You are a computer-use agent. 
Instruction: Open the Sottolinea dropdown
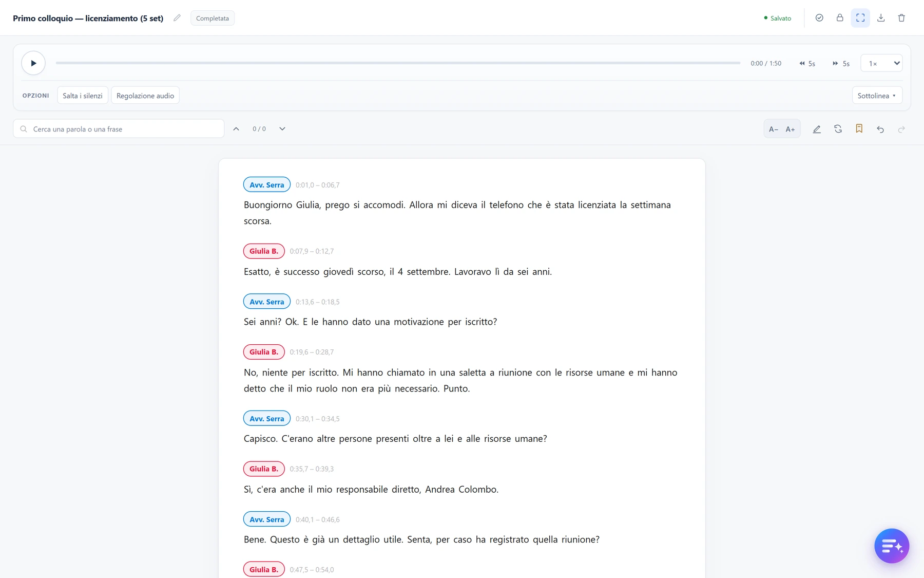coord(877,96)
